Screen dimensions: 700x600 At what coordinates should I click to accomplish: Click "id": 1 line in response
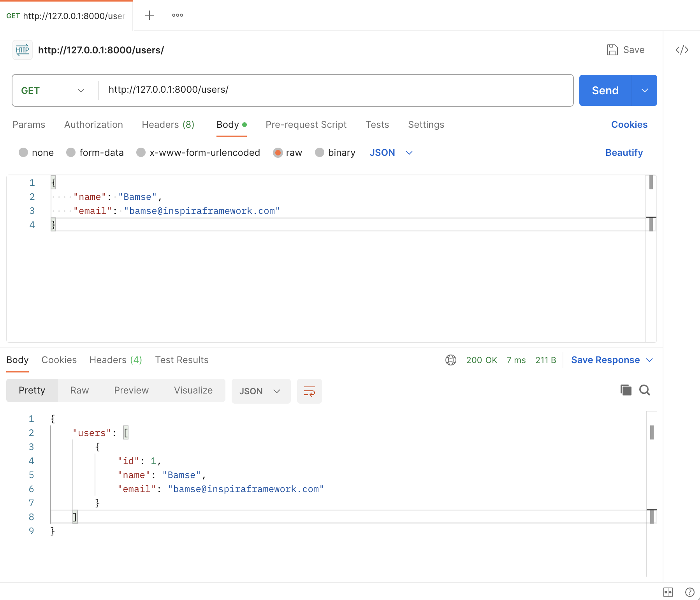pos(139,461)
